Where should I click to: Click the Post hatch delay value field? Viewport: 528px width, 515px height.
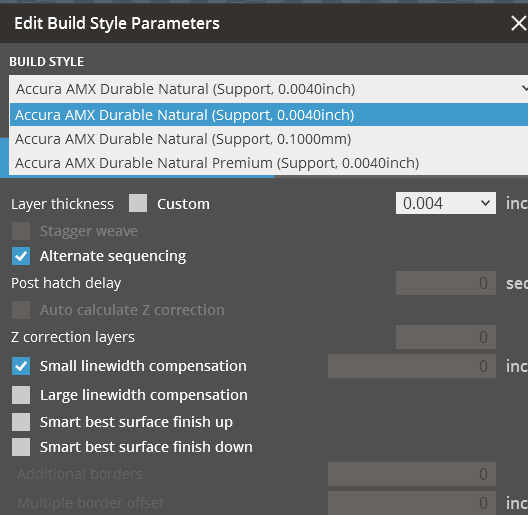(446, 283)
